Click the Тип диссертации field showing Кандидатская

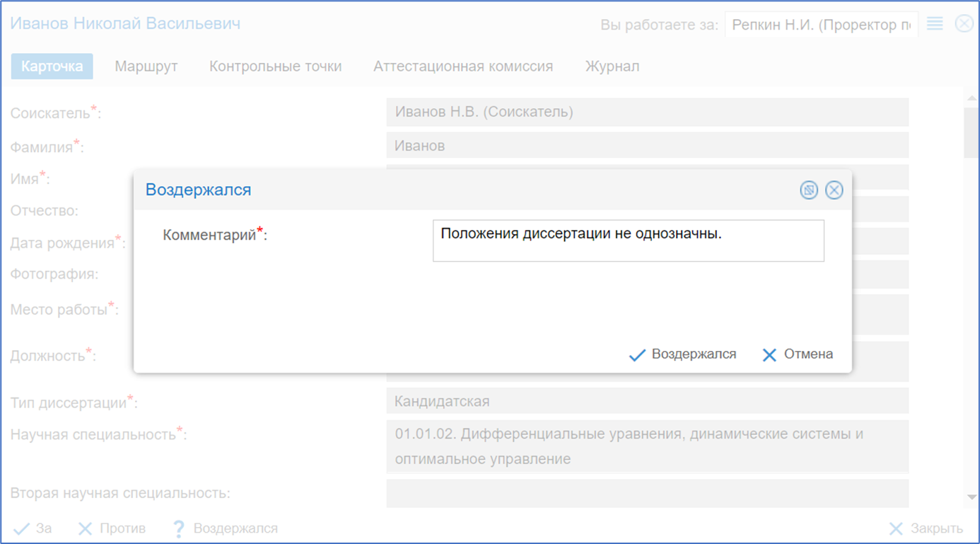[x=647, y=401]
